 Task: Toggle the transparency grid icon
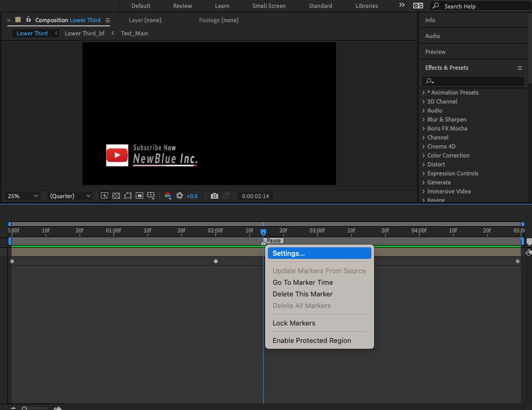(116, 196)
